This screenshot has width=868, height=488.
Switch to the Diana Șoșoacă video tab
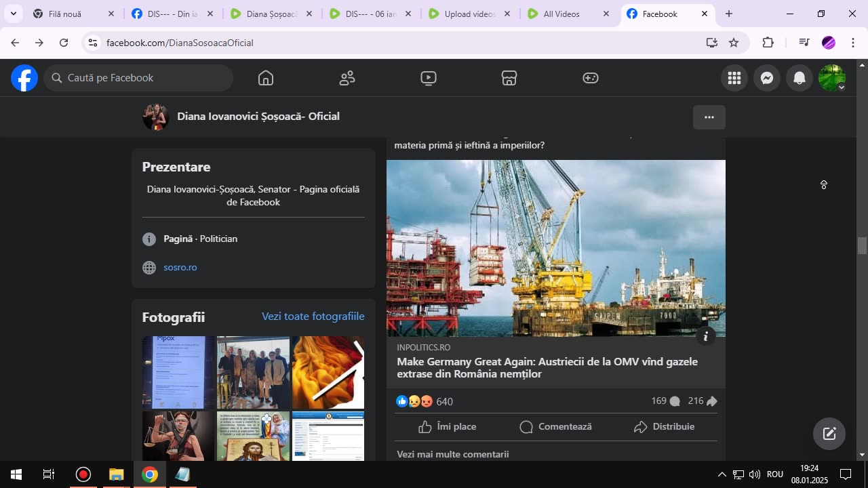click(x=271, y=14)
